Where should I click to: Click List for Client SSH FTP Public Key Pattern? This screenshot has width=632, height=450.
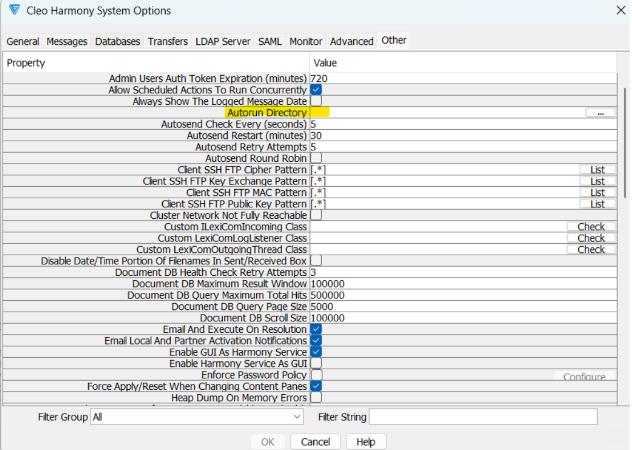(x=598, y=204)
